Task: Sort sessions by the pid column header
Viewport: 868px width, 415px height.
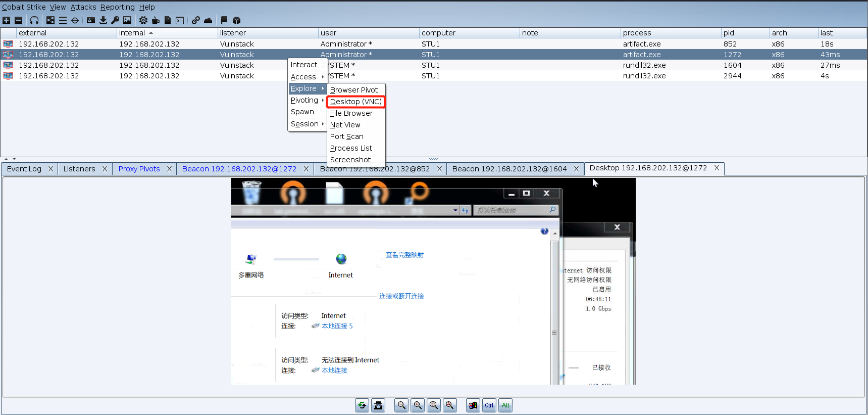Action: (745, 33)
